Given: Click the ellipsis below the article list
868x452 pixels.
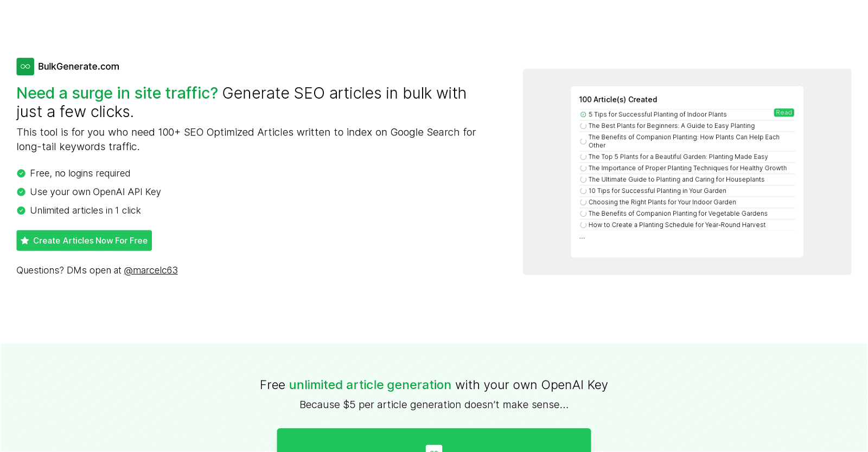Looking at the screenshot, I should click(582, 237).
